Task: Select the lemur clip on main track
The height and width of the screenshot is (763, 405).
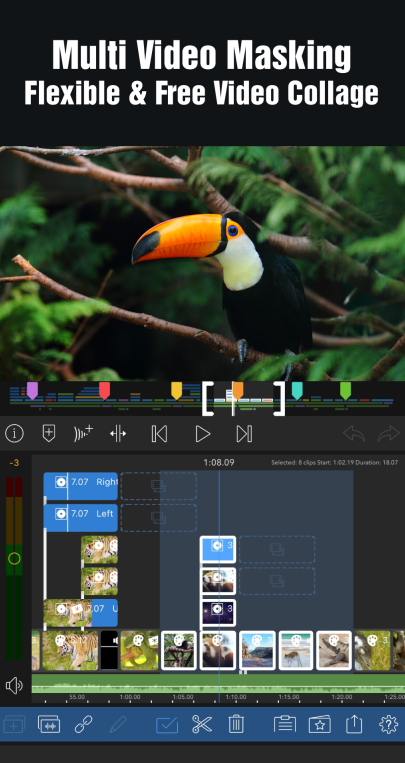Action: point(372,650)
